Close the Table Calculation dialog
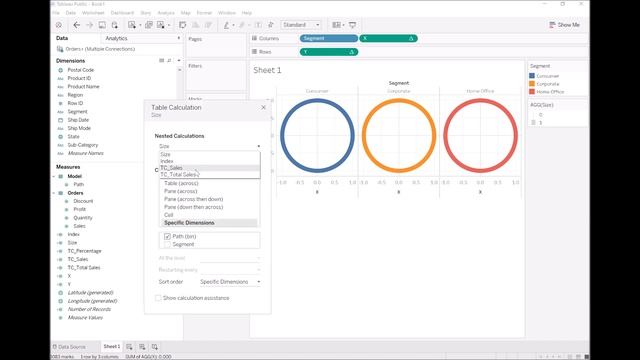The image size is (640, 360). click(x=263, y=107)
